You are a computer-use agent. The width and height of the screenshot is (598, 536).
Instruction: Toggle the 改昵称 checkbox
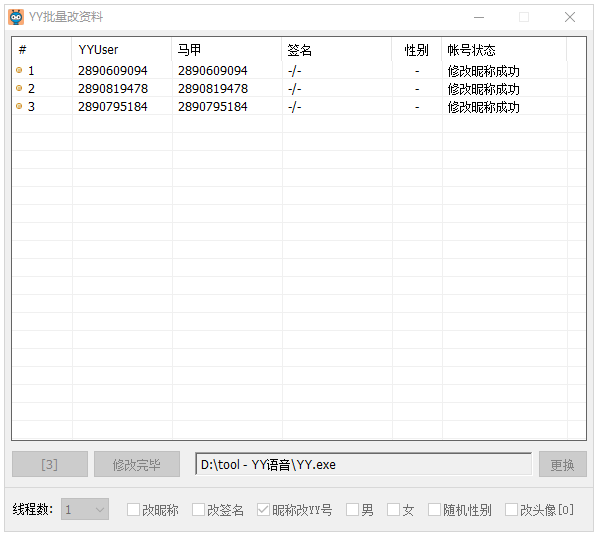(x=133, y=510)
